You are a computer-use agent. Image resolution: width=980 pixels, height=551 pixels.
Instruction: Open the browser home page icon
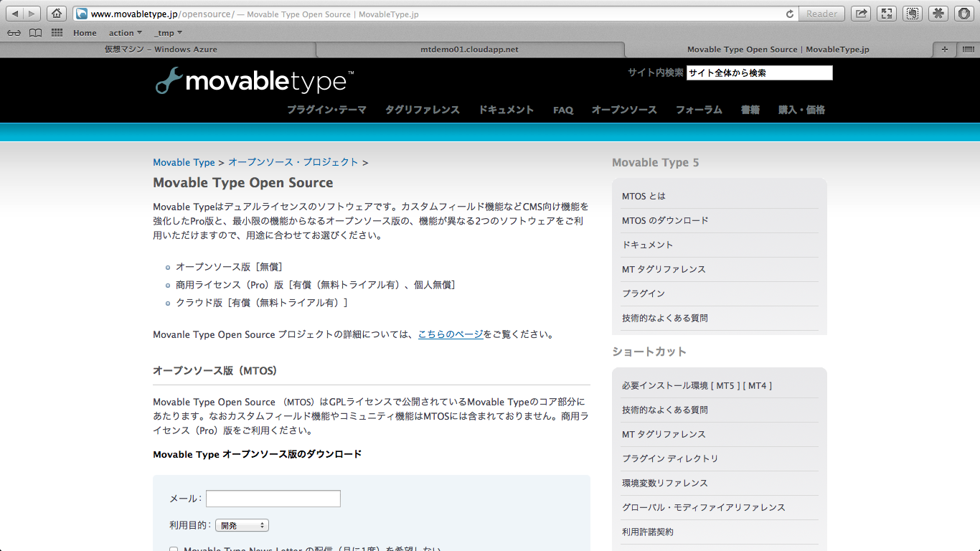[x=57, y=14]
